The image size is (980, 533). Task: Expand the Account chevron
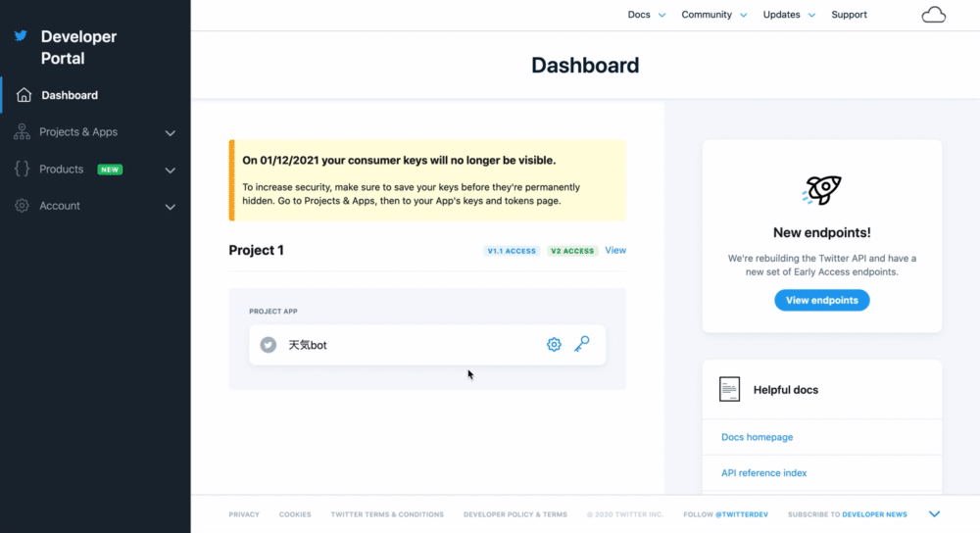tap(170, 207)
